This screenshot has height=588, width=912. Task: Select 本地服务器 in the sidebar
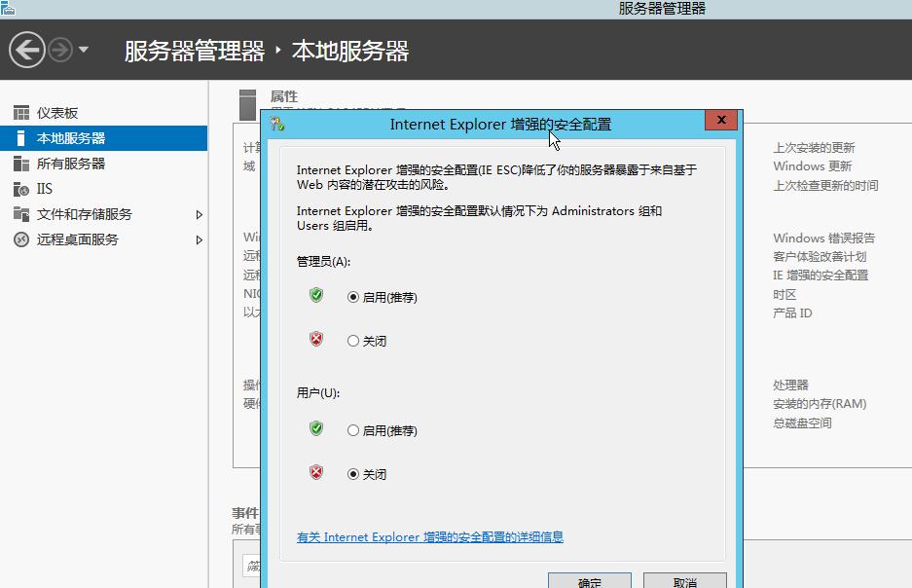point(71,138)
